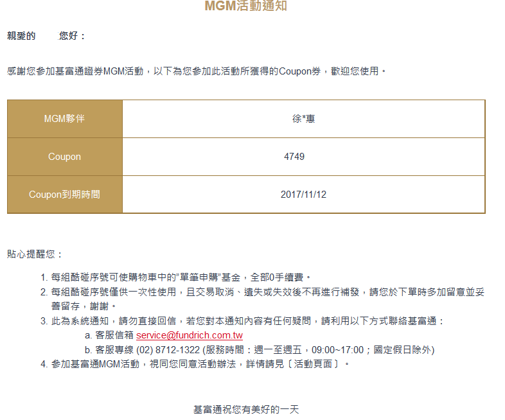Click the 貼心提醒您 reminder heading

pyautogui.click(x=34, y=254)
